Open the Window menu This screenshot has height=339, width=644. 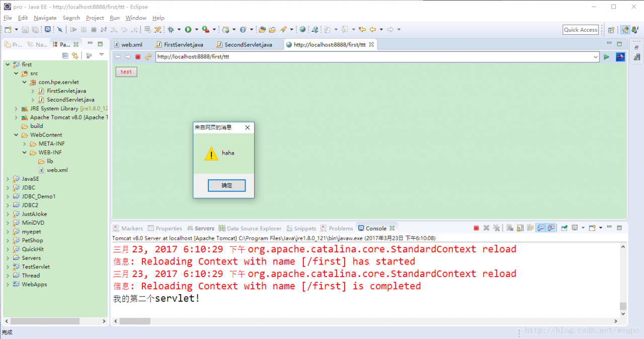pyautogui.click(x=136, y=18)
